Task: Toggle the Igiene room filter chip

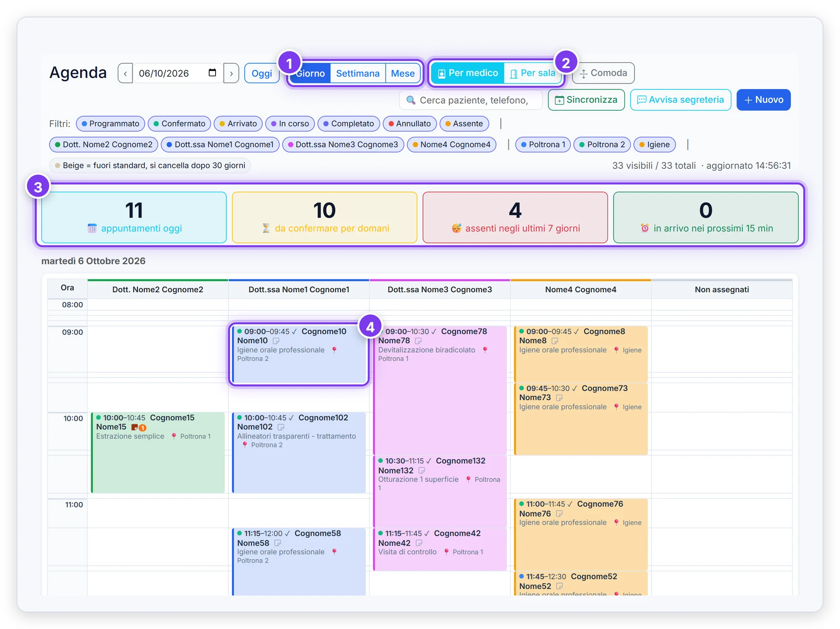Action: tap(655, 145)
